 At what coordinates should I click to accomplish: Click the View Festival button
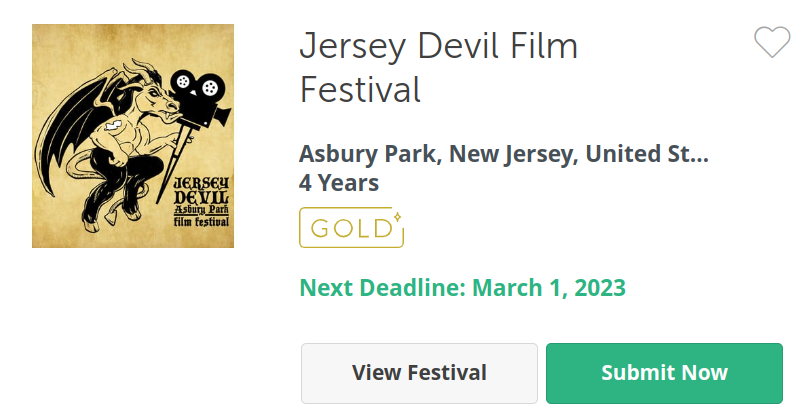coord(419,373)
